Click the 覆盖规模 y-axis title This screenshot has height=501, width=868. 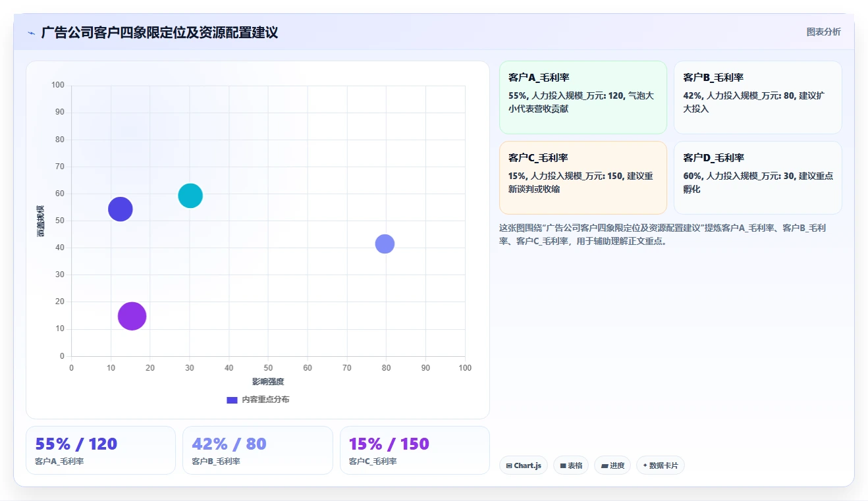tap(40, 221)
